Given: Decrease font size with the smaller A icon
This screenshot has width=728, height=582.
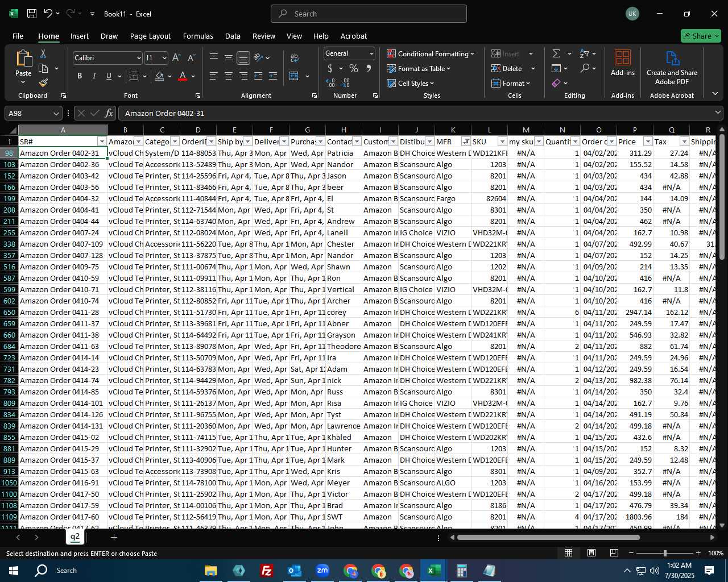Looking at the screenshot, I should tap(191, 58).
